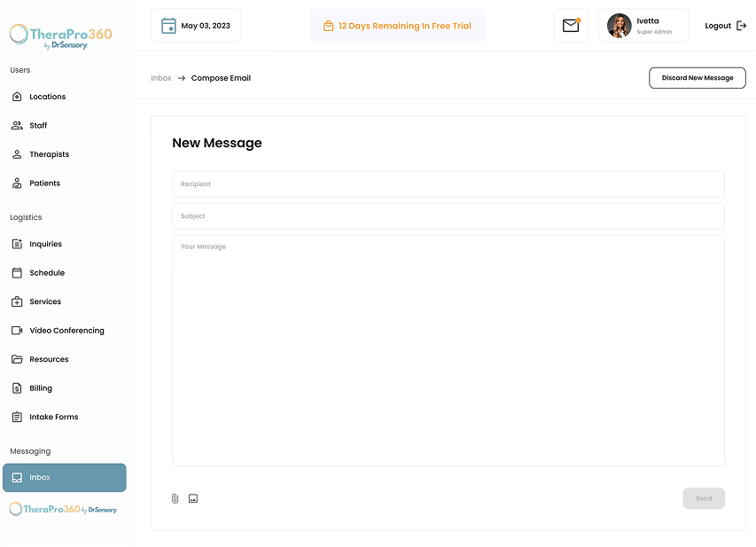Click the Logout arrow icon
756x547 pixels.
(742, 26)
